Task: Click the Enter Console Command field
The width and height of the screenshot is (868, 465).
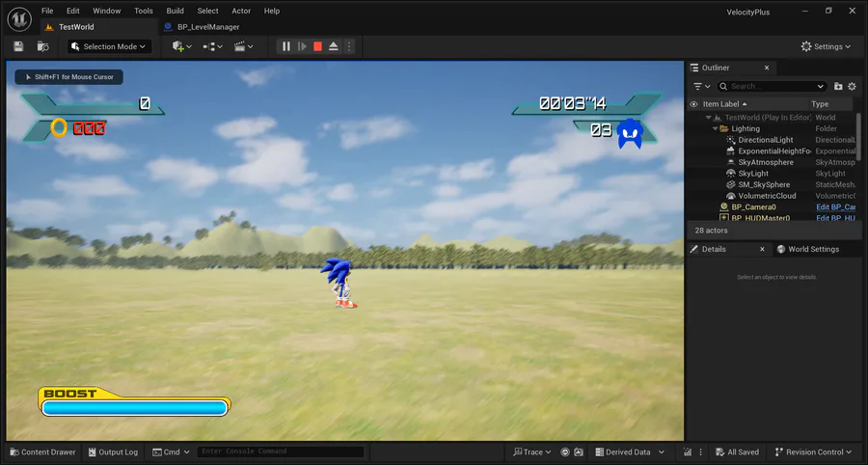Action: pyautogui.click(x=281, y=451)
